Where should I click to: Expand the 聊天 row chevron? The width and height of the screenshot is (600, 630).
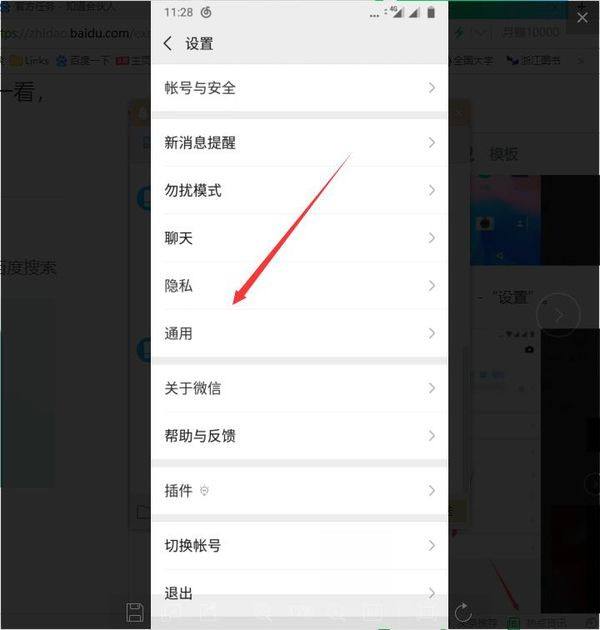431,238
